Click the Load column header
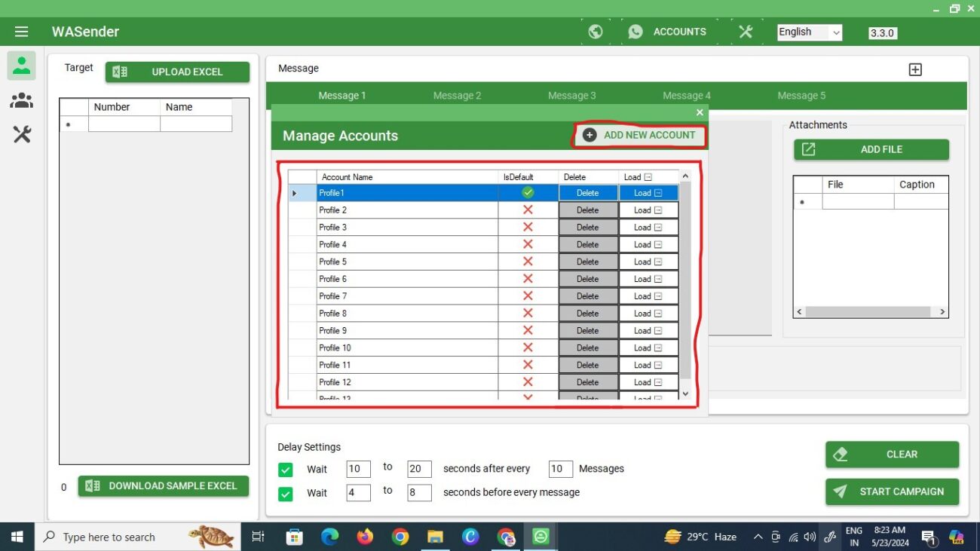The image size is (980, 551). tap(648, 177)
